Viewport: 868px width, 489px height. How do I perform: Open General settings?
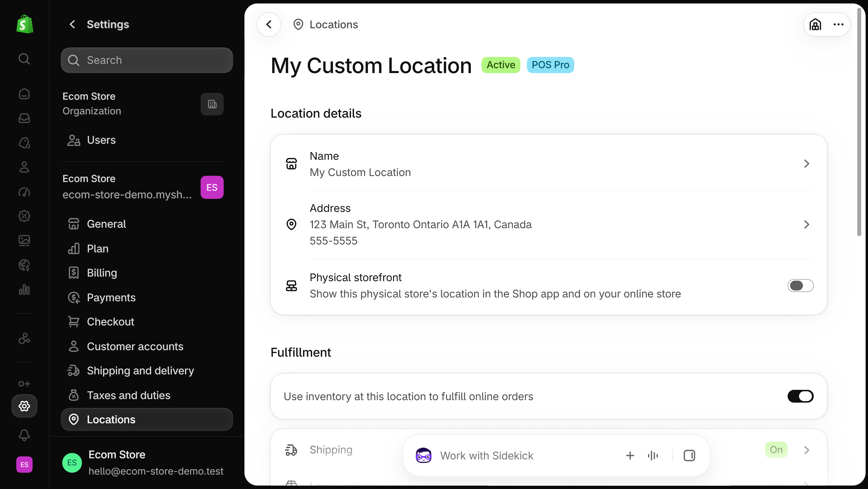point(147,224)
